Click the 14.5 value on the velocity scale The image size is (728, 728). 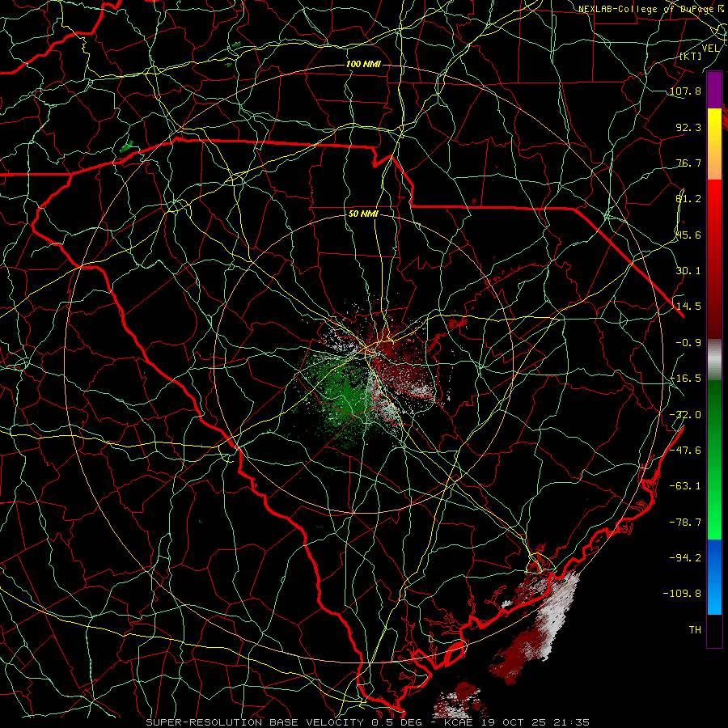click(x=688, y=307)
